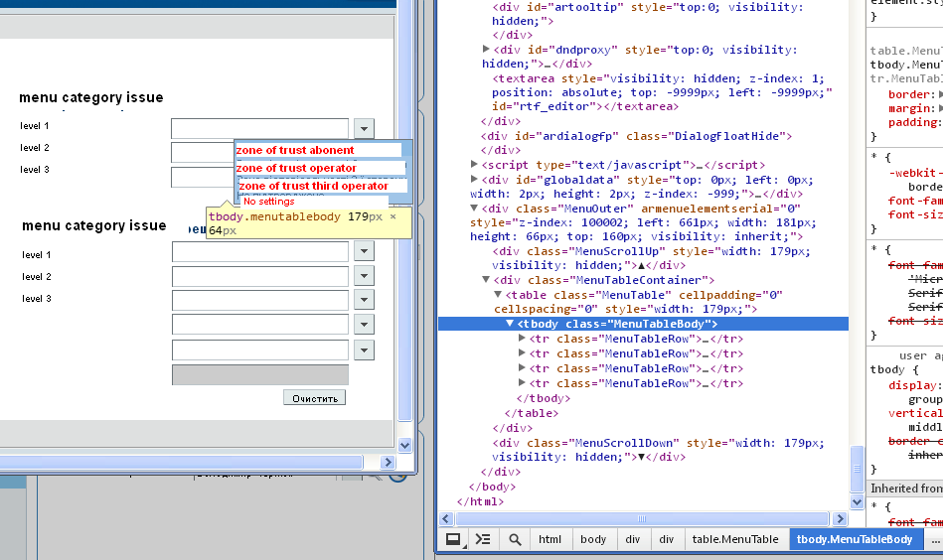This screenshot has width=943, height=560.
Task: Select the body breadcrumb
Action: point(593,539)
